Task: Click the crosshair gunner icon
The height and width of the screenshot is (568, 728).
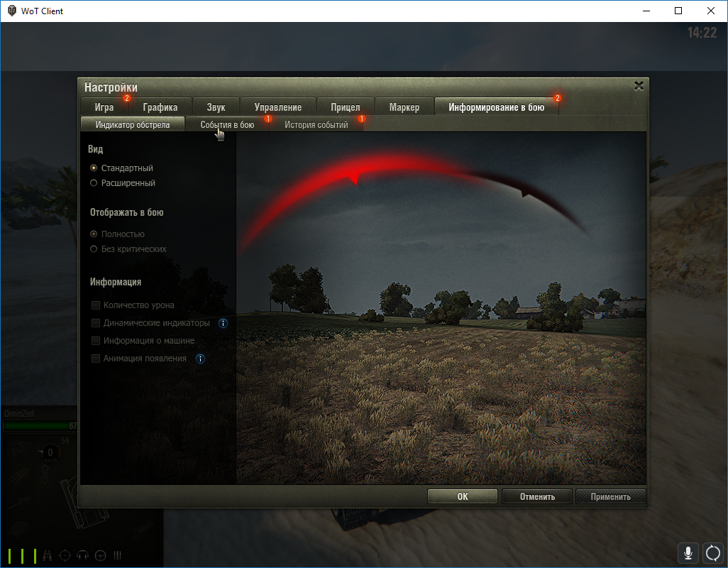Action: coord(65,555)
